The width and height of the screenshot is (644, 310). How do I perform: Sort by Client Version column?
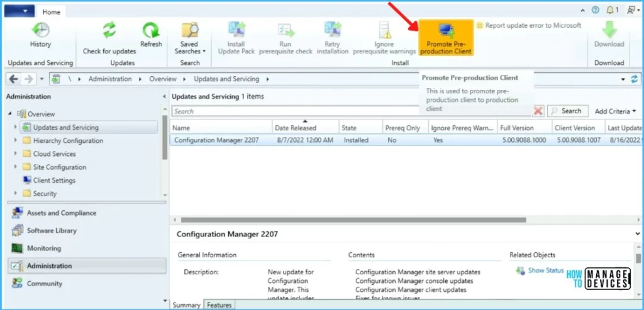coord(579,128)
